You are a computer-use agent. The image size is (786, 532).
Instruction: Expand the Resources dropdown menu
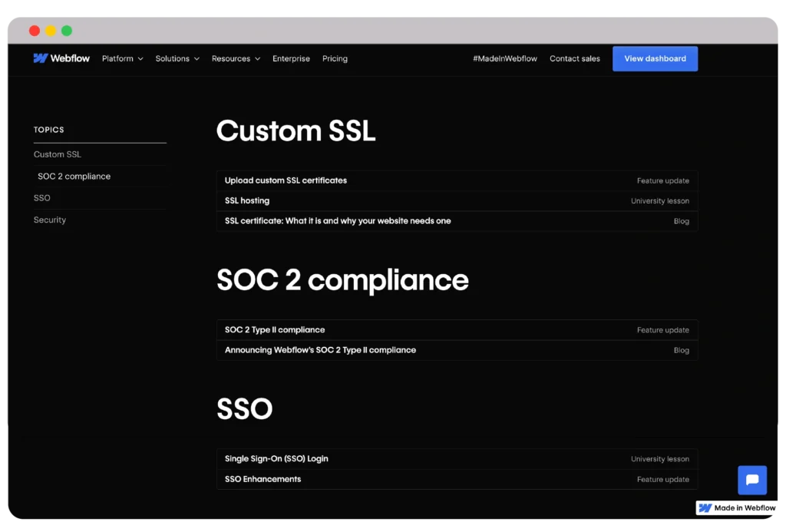tap(236, 58)
